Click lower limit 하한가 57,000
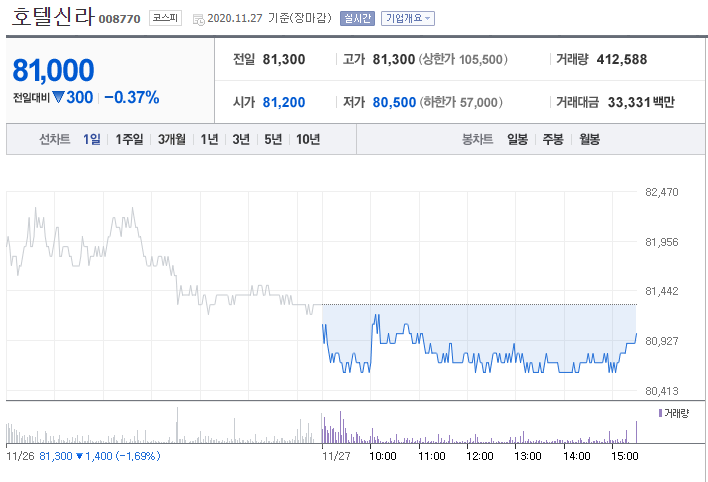 [461, 102]
